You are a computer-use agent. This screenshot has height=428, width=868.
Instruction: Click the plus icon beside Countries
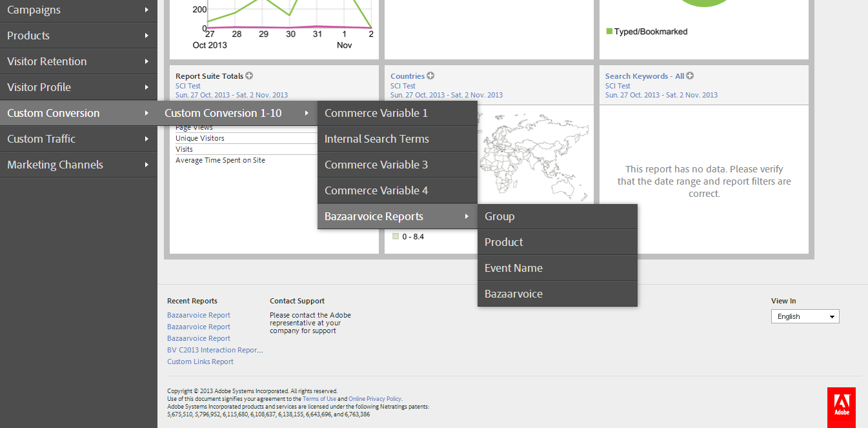[430, 76]
